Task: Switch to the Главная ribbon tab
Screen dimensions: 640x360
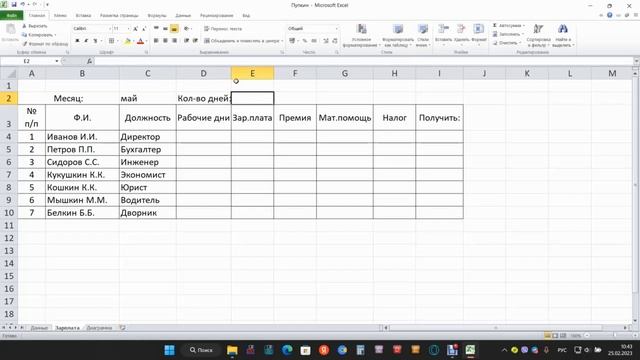Action: click(37, 16)
